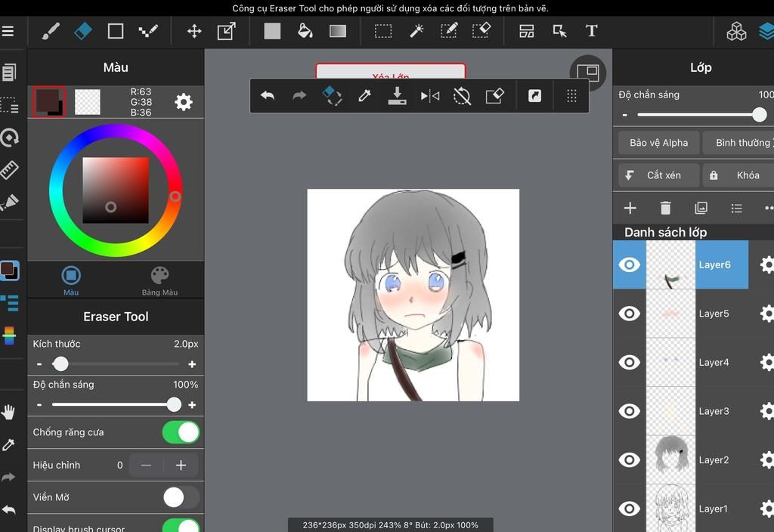Select the Gradient tool
Viewport: 774px width, 532px height.
338,31
